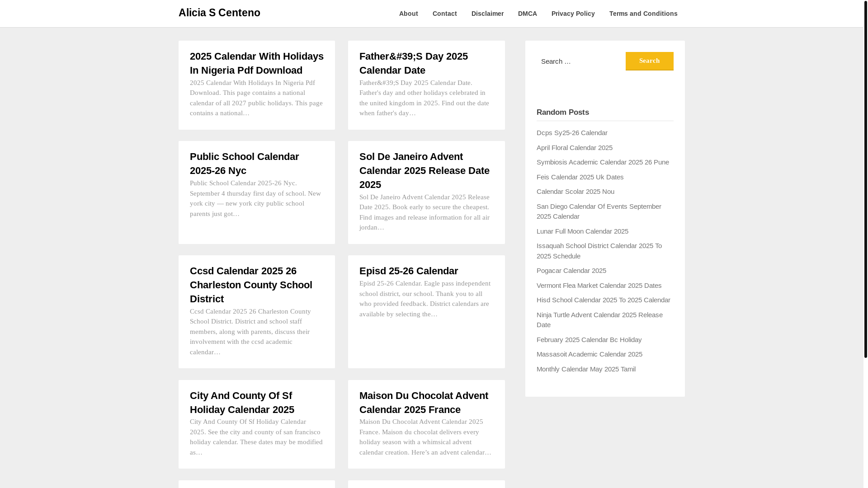This screenshot has width=868, height=488.
Task: Open City And County Of Sf Holiday post
Action: point(242,403)
